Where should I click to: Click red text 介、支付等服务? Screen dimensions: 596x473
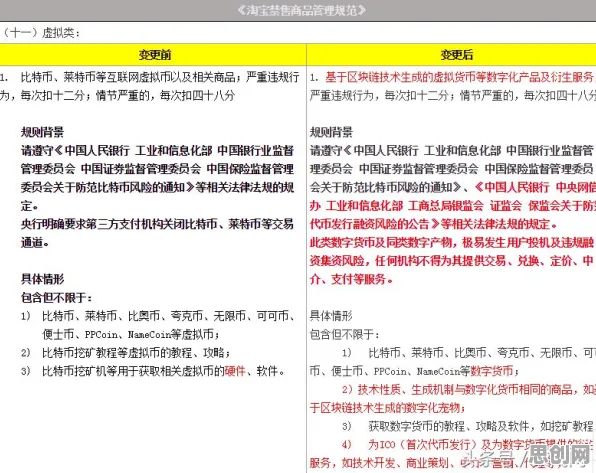pos(351,279)
